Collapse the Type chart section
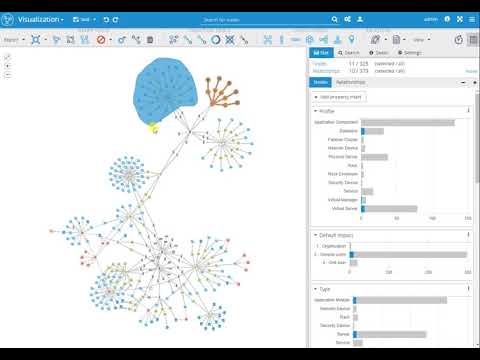The height and width of the screenshot is (360, 480). pos(315,289)
